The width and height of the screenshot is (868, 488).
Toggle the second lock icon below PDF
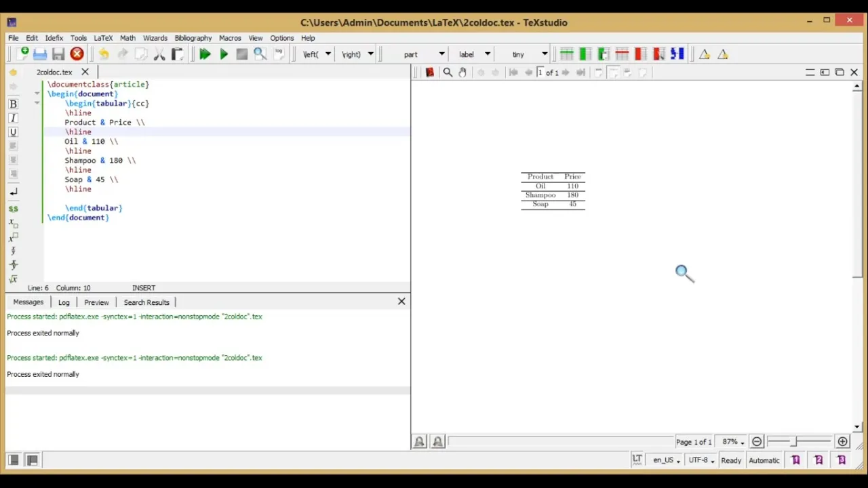(437, 442)
